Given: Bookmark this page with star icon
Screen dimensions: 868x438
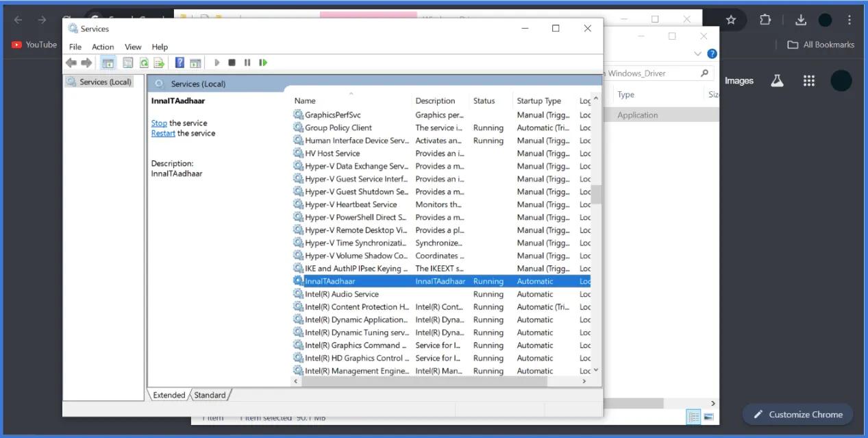Looking at the screenshot, I should point(731,20).
